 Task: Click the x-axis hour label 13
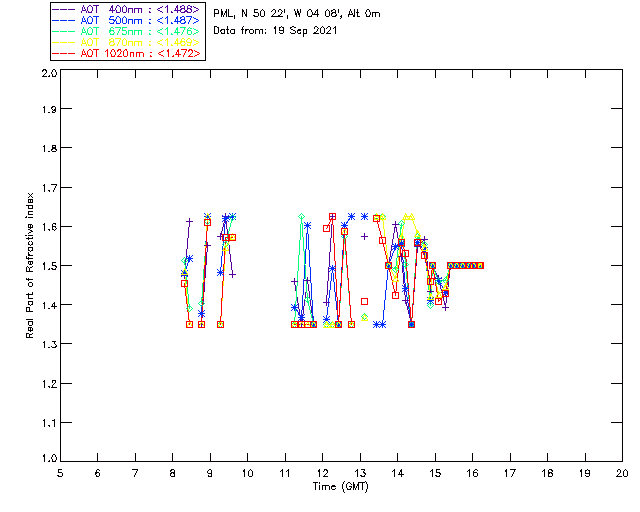(360, 473)
